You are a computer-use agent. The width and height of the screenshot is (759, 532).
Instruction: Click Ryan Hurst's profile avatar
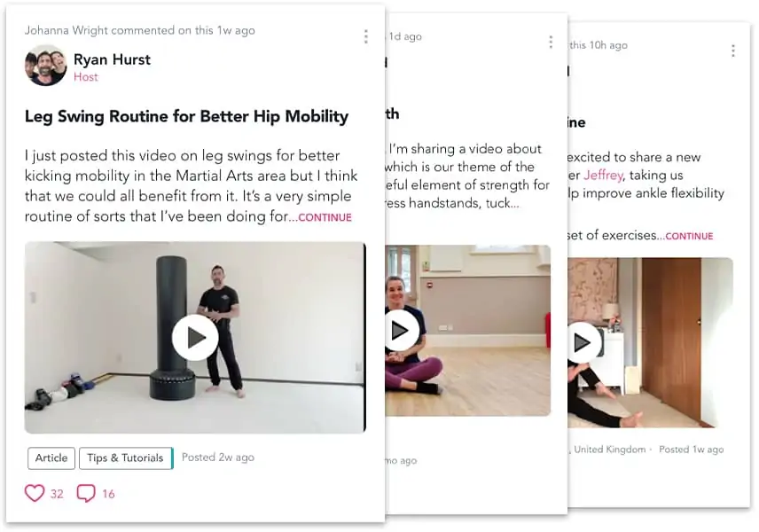point(46,66)
